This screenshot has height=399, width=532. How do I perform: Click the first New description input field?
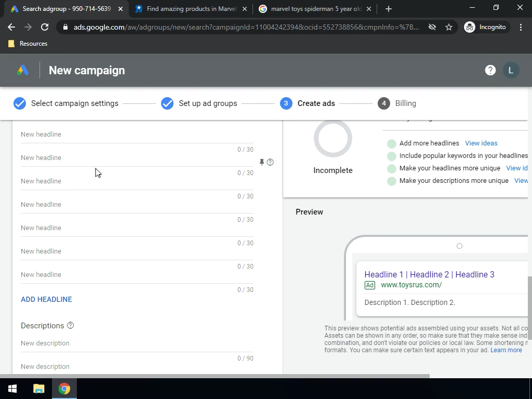click(137, 343)
